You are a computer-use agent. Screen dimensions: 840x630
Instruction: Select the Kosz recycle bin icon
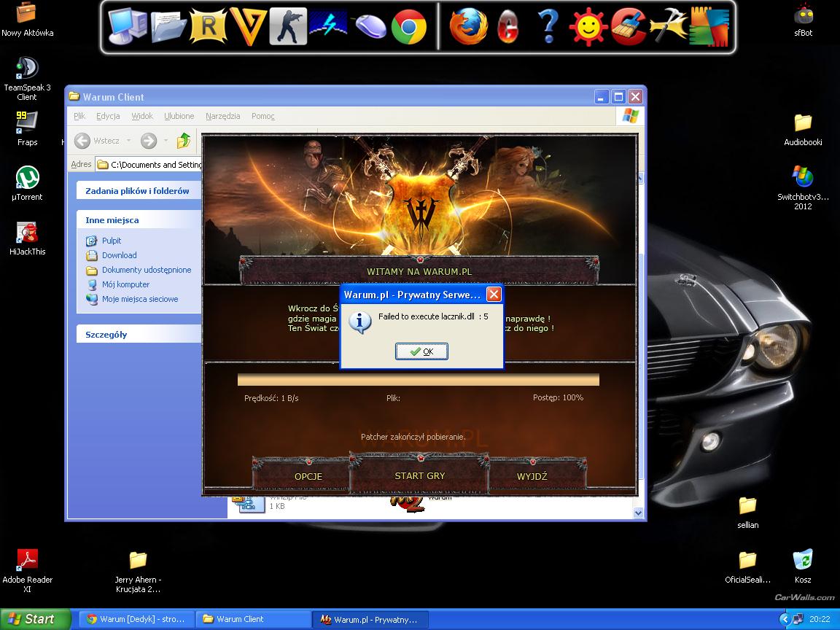(803, 567)
